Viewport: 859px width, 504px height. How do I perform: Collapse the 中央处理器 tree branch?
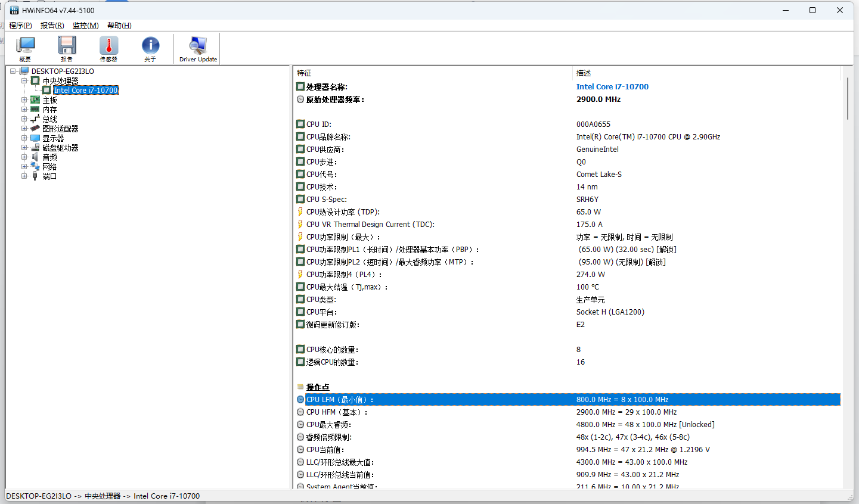(24, 81)
